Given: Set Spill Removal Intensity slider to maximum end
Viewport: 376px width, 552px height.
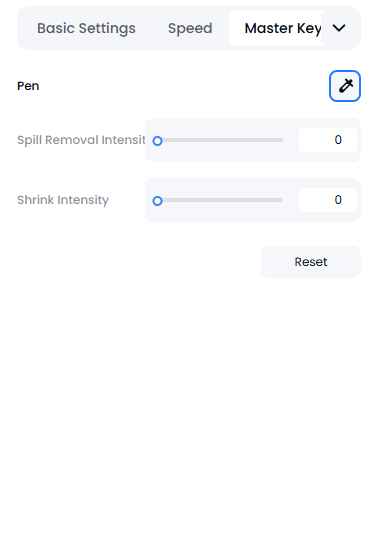Looking at the screenshot, I should coord(282,140).
